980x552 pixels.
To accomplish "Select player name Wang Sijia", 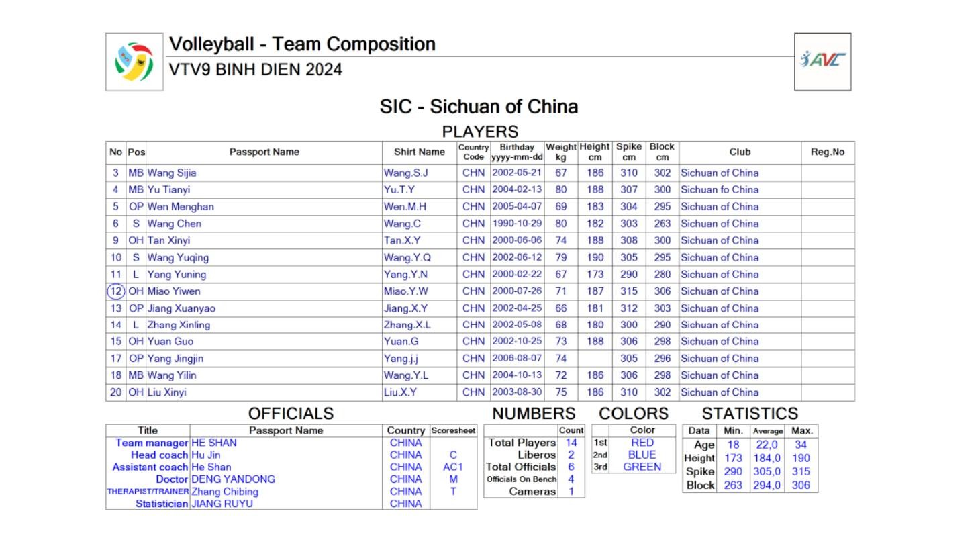I will tap(172, 173).
